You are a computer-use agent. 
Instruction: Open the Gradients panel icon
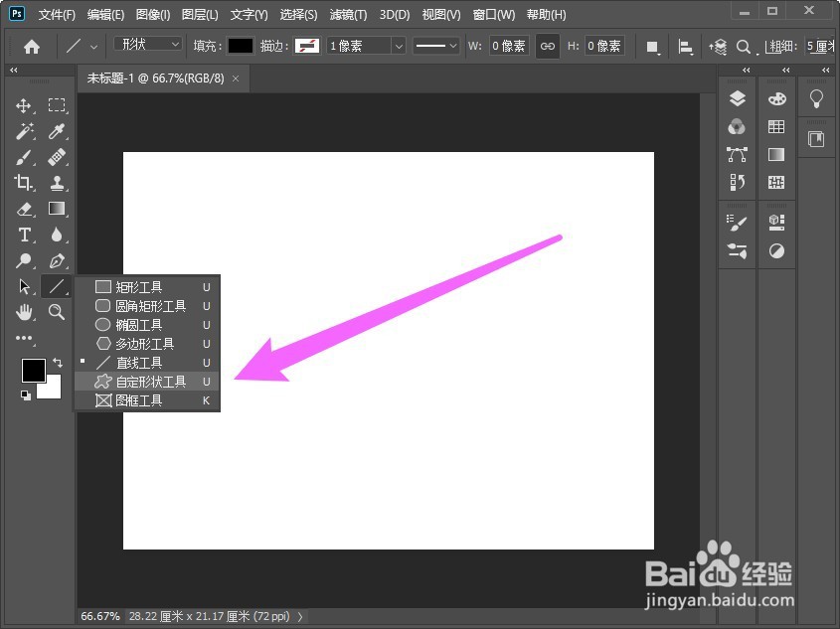click(x=776, y=155)
